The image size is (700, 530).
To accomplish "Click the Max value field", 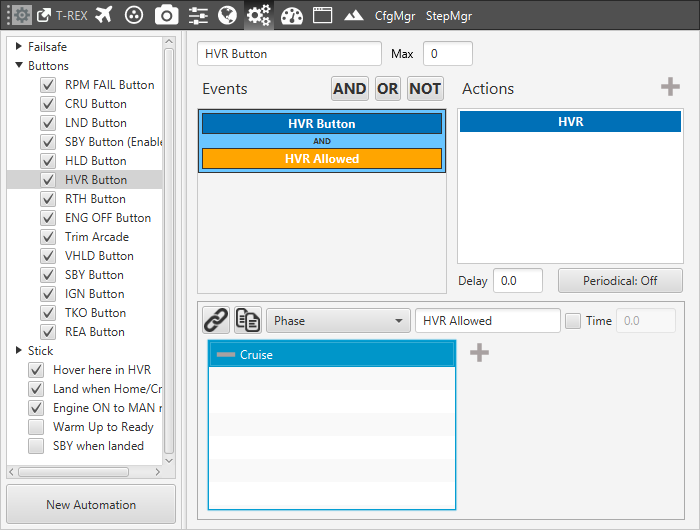I will click(448, 54).
